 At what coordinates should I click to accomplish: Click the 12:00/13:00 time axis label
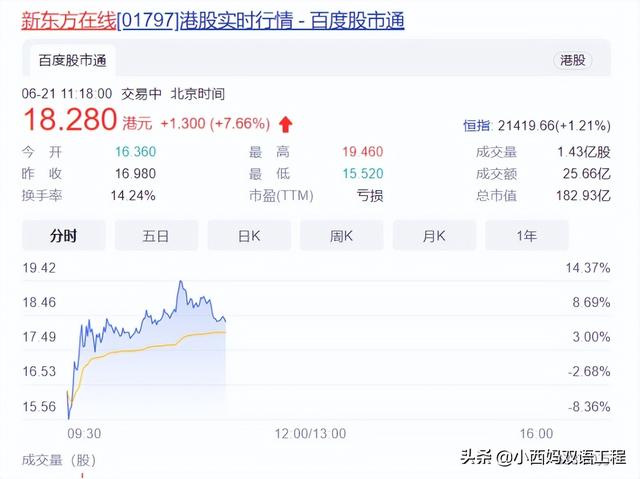pos(311,433)
